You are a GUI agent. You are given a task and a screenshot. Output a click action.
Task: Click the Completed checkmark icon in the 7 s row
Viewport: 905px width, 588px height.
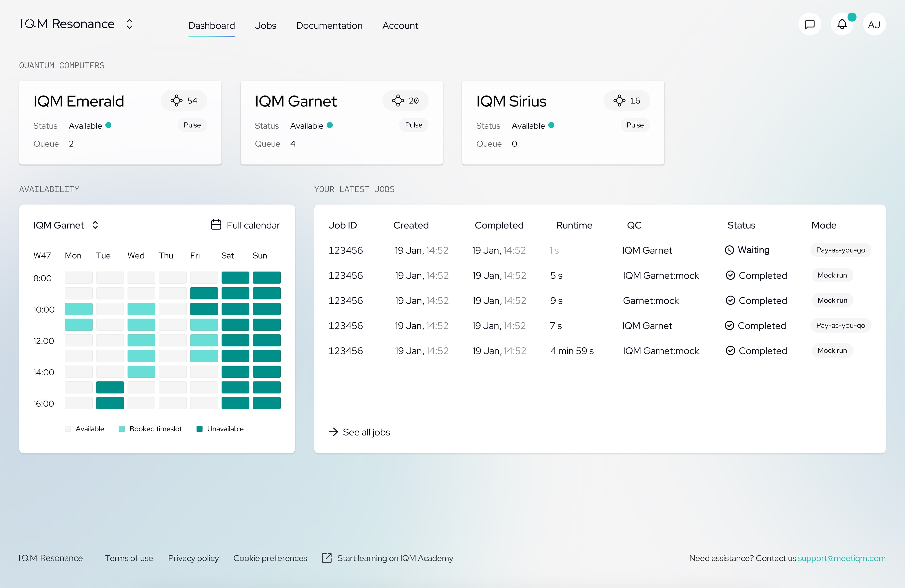click(729, 325)
